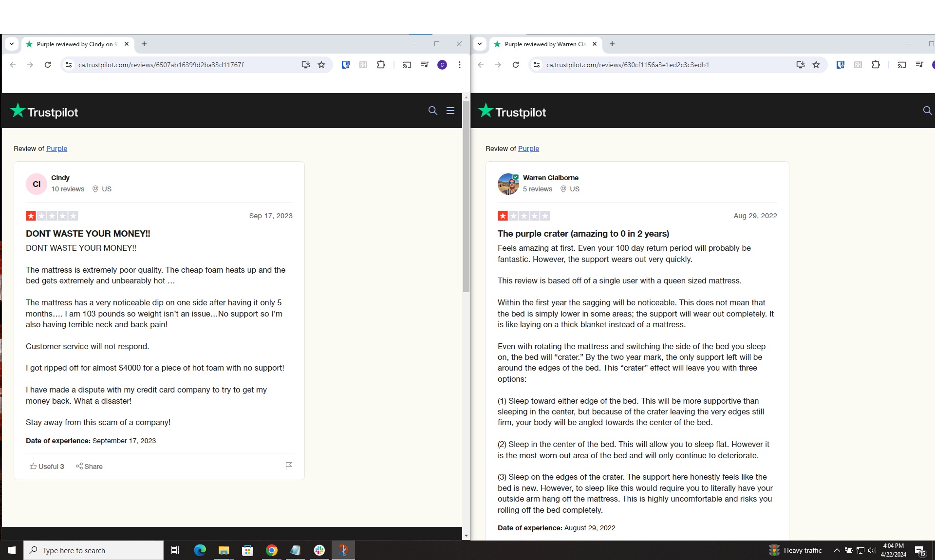
Task: Click cast icon in right browser toolbar
Action: (902, 65)
